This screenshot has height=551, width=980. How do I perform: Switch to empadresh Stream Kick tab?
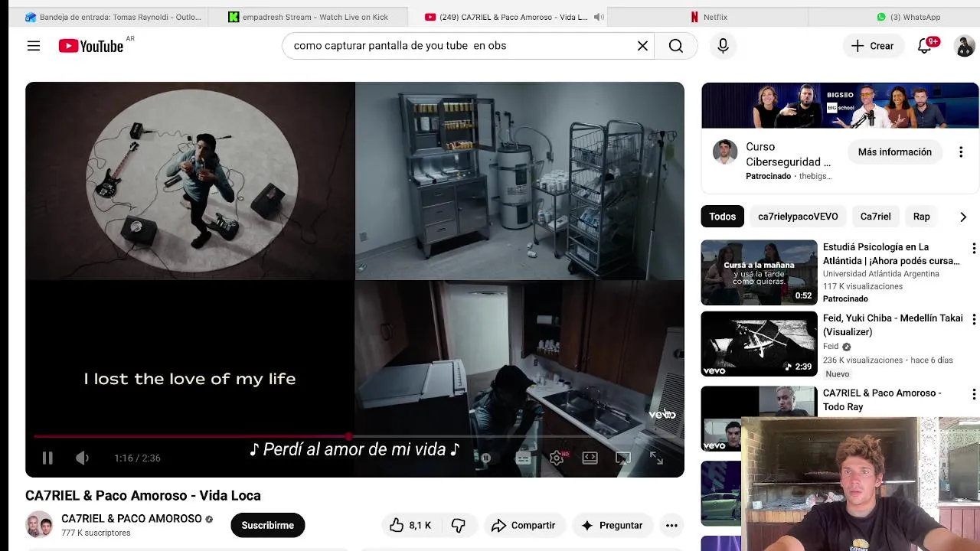(x=308, y=17)
